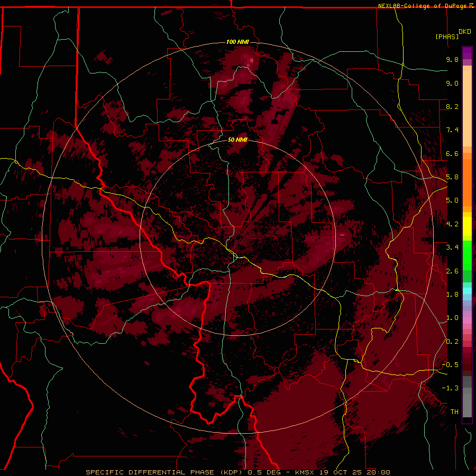Image resolution: width=476 pixels, height=476 pixels.
Task: Pick the cyan band of the color scale
Action: (x=467, y=291)
